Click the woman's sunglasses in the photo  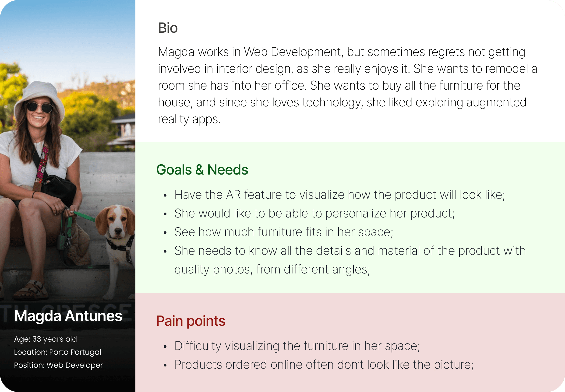[x=39, y=107]
